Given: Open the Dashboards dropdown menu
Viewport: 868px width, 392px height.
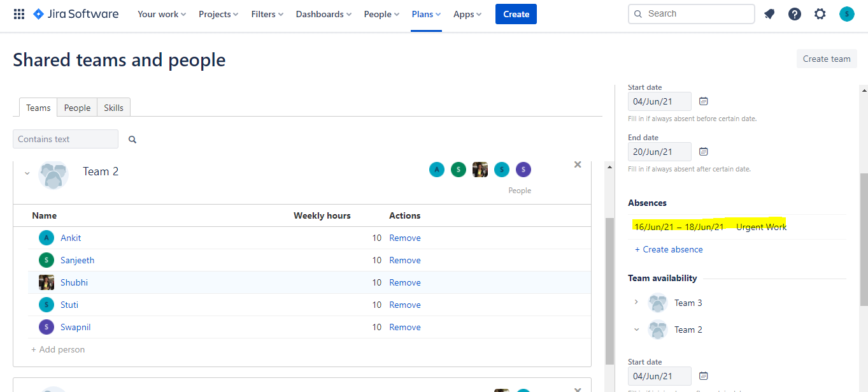Looking at the screenshot, I should pyautogui.click(x=324, y=14).
